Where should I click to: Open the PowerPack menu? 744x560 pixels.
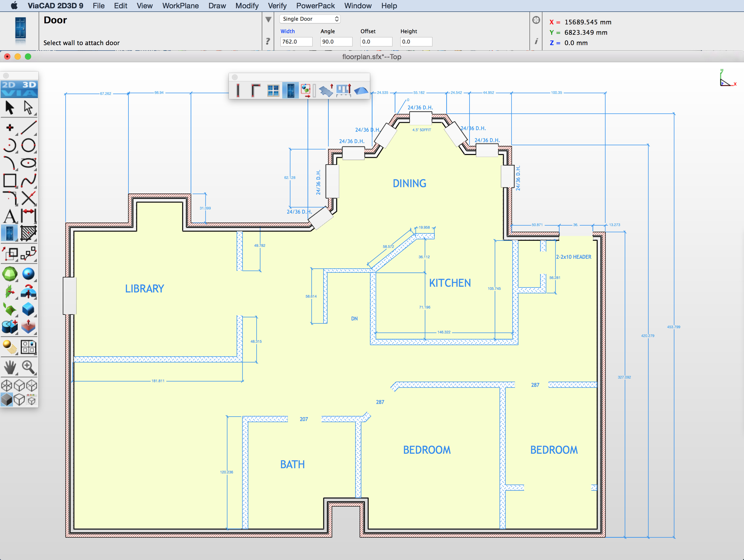pos(315,5)
